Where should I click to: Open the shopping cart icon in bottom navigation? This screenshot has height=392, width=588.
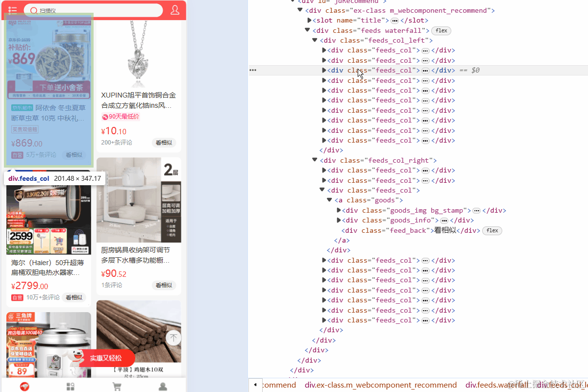(x=117, y=387)
